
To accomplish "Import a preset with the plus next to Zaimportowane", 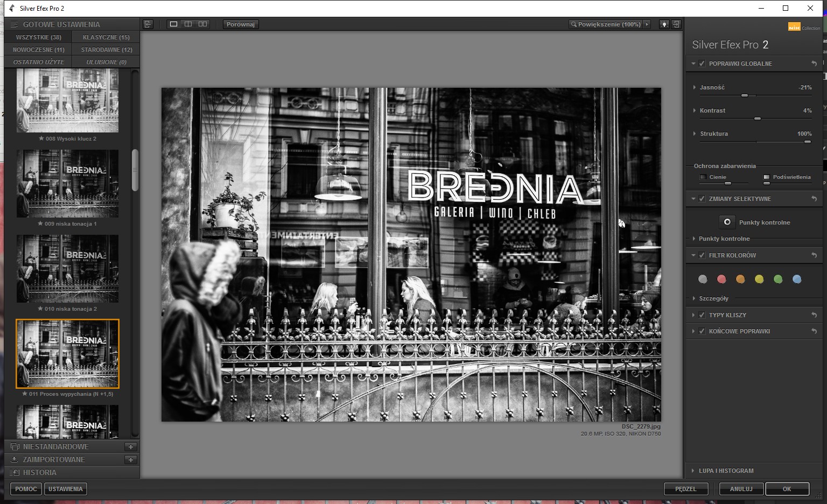I will coord(131,459).
